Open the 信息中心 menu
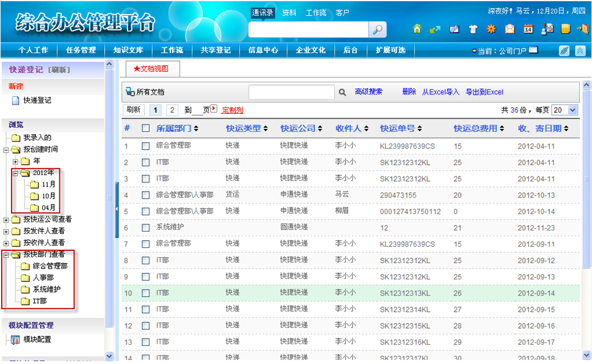592x364 pixels. (263, 50)
